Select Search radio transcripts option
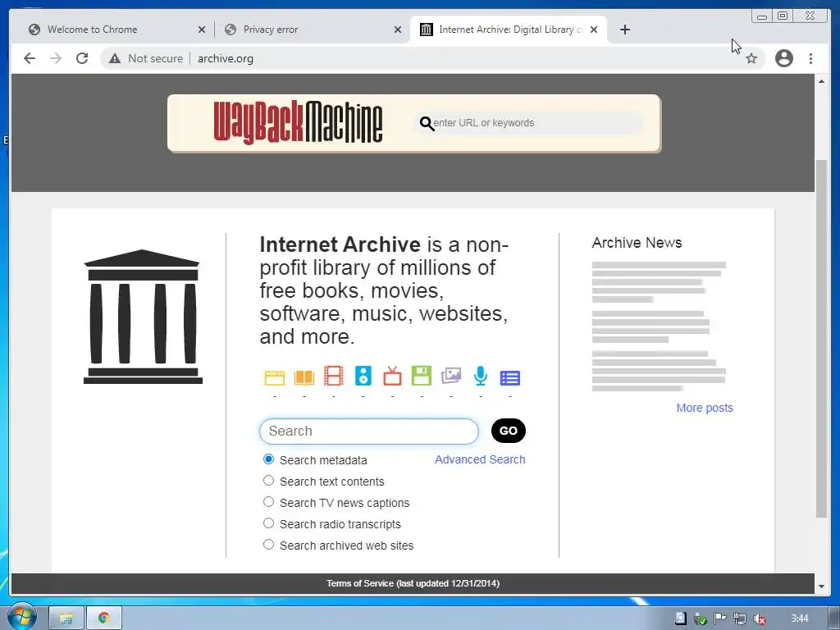 268,523
